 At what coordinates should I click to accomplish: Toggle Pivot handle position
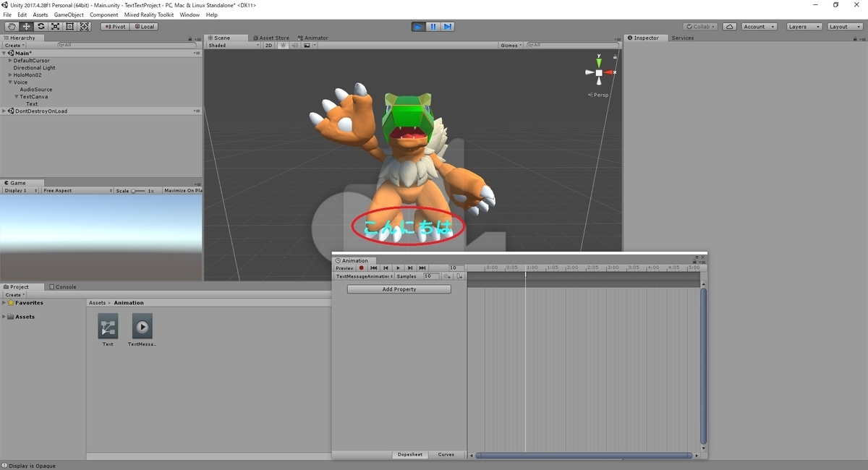(114, 27)
